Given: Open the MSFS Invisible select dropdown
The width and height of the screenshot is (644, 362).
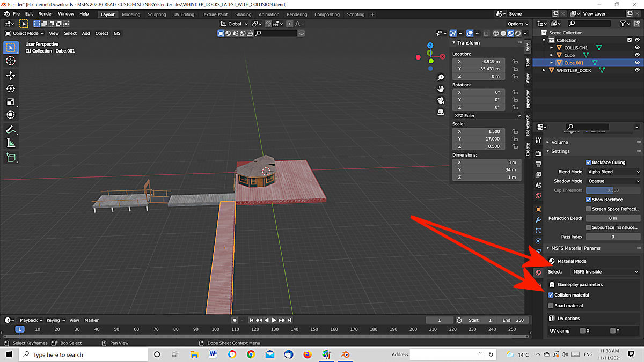Looking at the screenshot, I should [605, 271].
